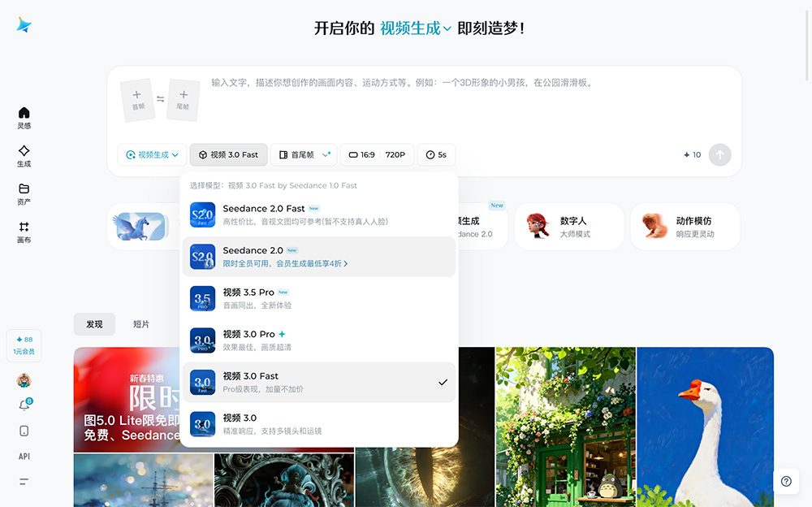This screenshot has height=507, width=812.
Task: Click the help question mark icon
Action: (x=786, y=481)
